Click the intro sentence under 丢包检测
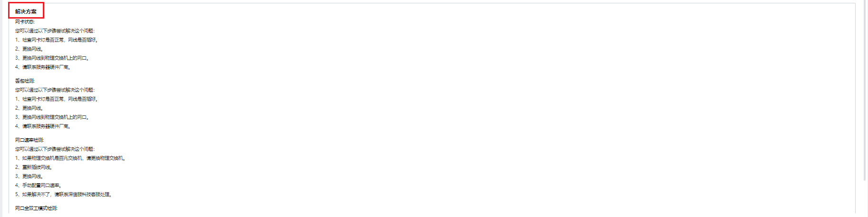The image size is (868, 217). [55, 90]
